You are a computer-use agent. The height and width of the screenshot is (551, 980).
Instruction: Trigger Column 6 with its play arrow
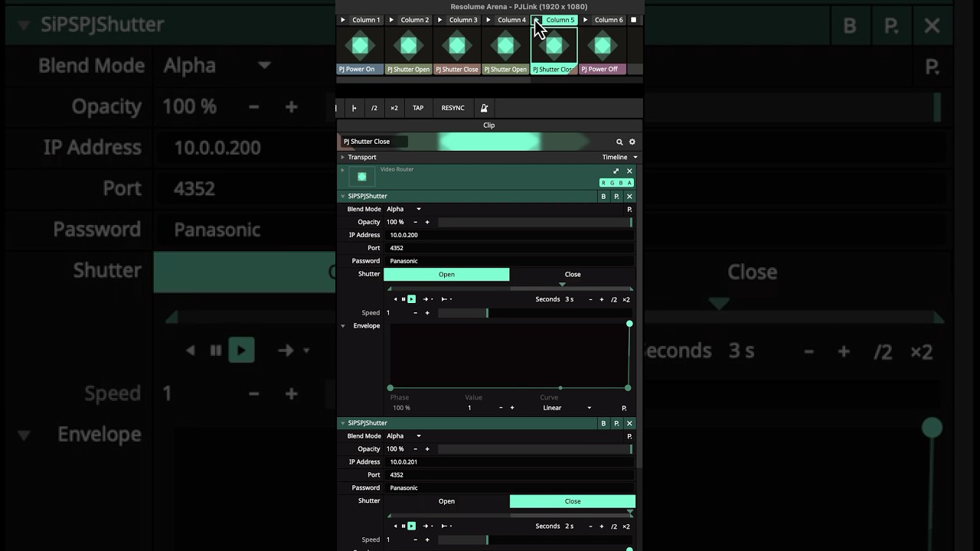pyautogui.click(x=586, y=20)
